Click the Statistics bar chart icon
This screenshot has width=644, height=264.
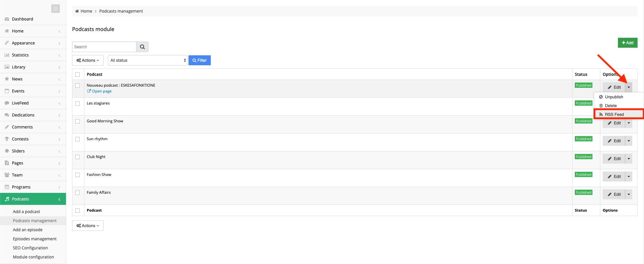[7, 55]
